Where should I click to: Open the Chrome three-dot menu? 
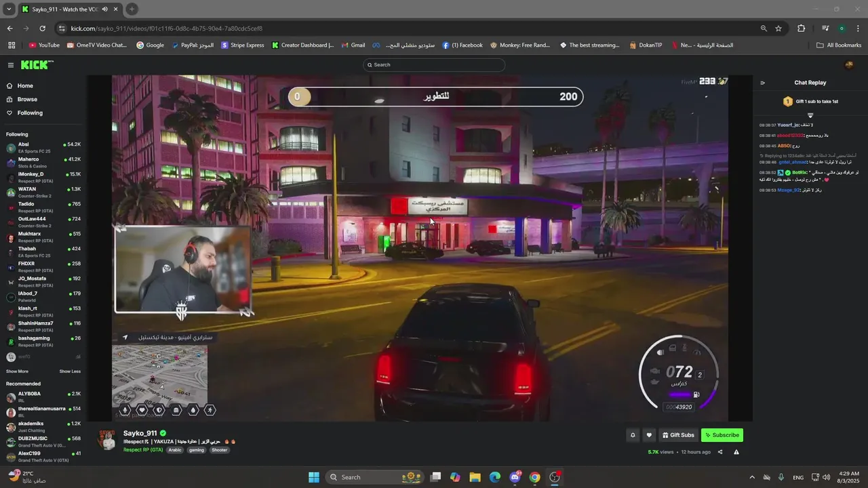[x=858, y=28]
